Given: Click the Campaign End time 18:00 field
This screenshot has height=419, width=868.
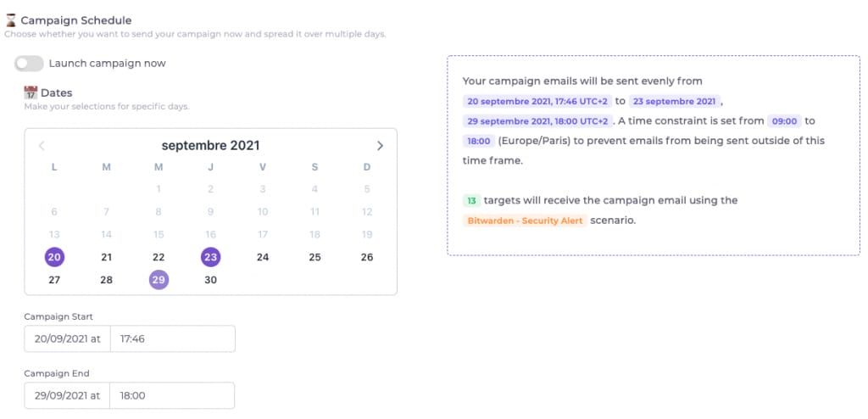Looking at the screenshot, I should [172, 395].
